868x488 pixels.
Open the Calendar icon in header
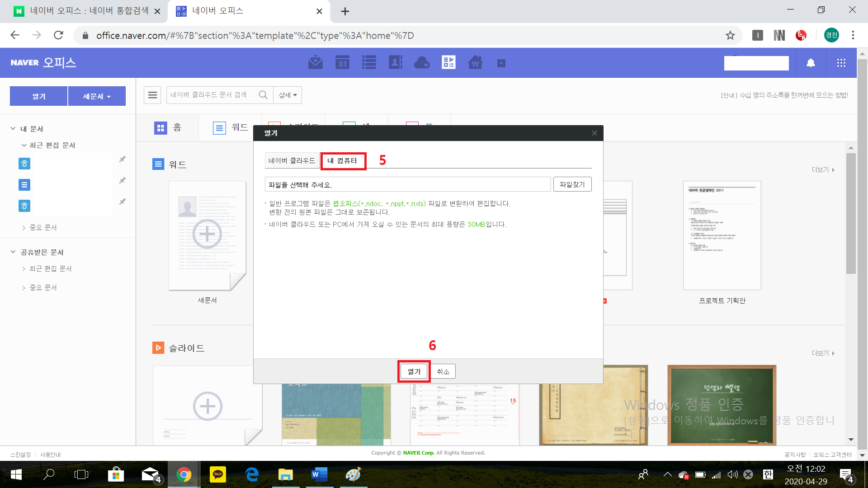point(342,62)
